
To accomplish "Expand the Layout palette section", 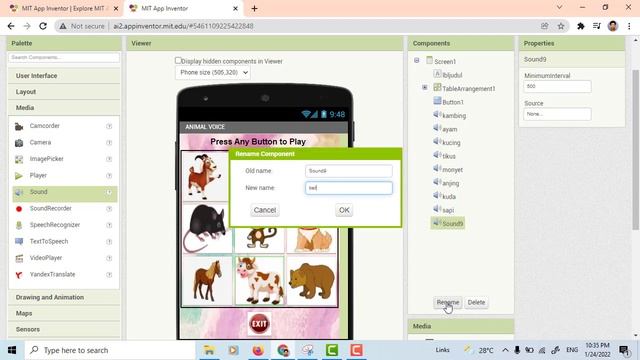I will tap(64, 92).
